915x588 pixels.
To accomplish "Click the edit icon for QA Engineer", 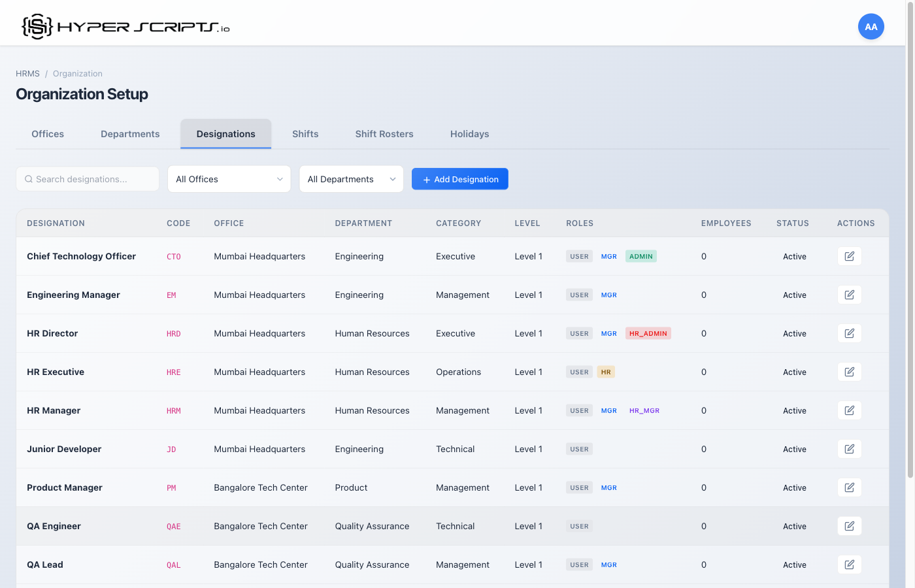I will point(849,526).
